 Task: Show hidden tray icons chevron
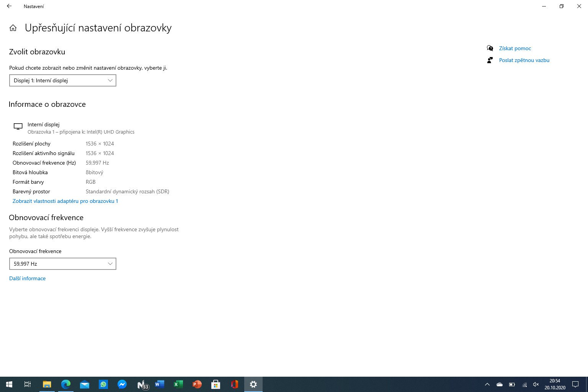[x=487, y=384]
